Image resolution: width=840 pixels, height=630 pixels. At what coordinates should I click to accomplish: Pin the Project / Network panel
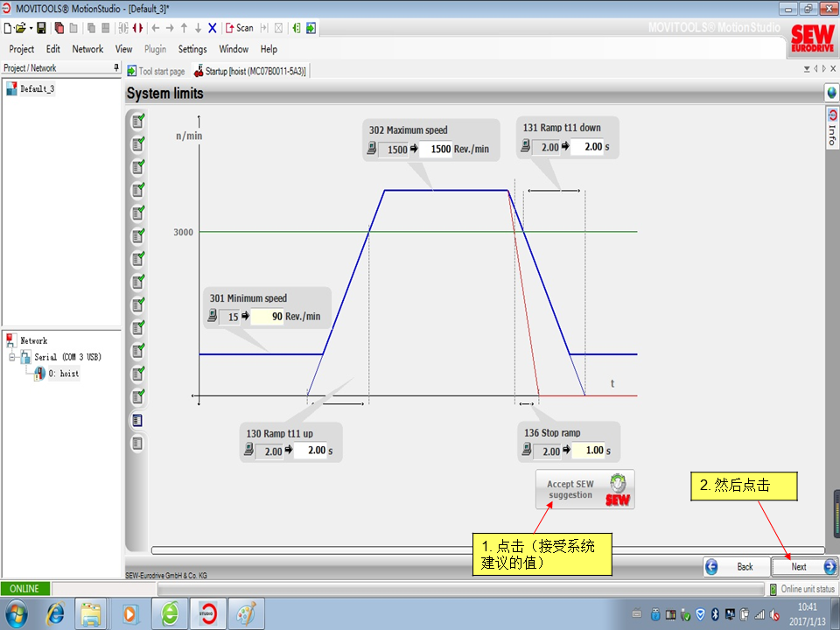(115, 68)
